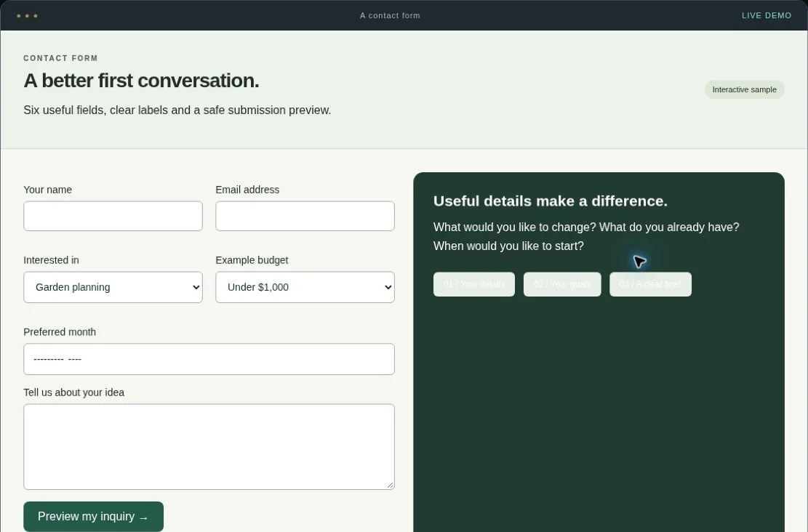Click the Interactive sample badge

(744, 89)
